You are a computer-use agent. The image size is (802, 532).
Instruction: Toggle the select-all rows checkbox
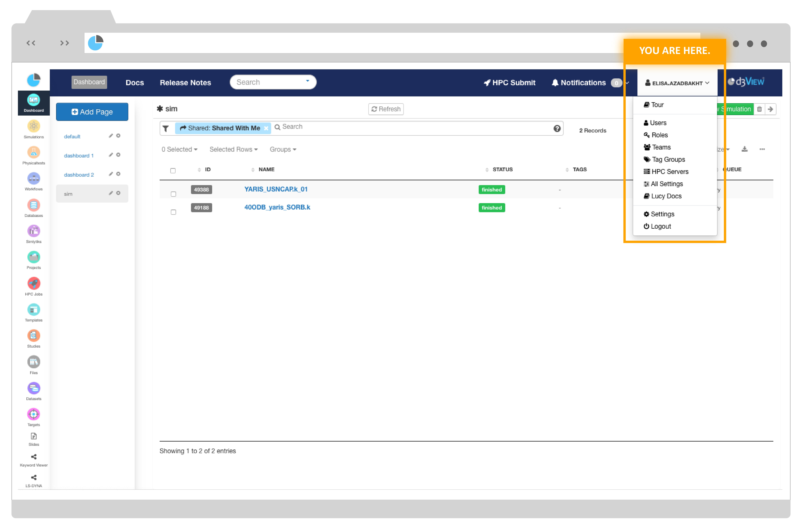point(173,171)
